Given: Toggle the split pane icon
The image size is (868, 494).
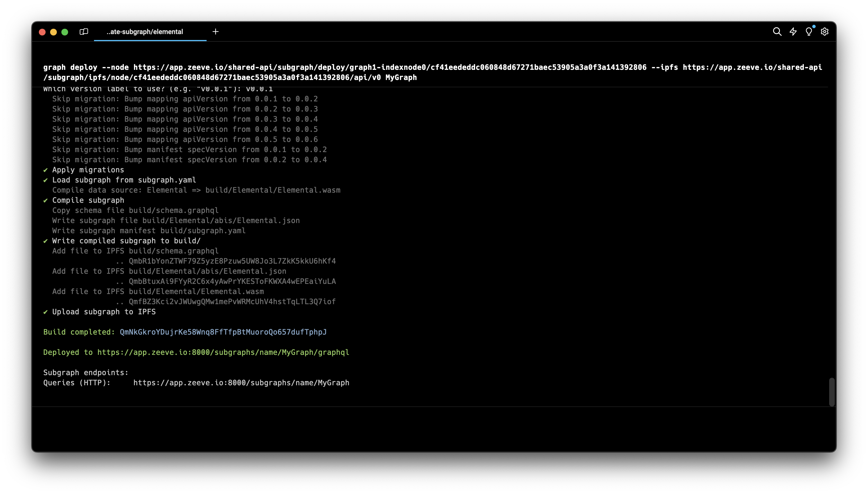Looking at the screenshot, I should pyautogui.click(x=84, y=32).
